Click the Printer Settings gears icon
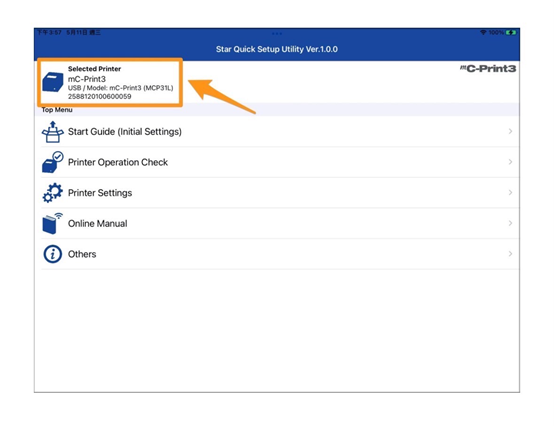The height and width of the screenshot is (426, 554). [53, 193]
